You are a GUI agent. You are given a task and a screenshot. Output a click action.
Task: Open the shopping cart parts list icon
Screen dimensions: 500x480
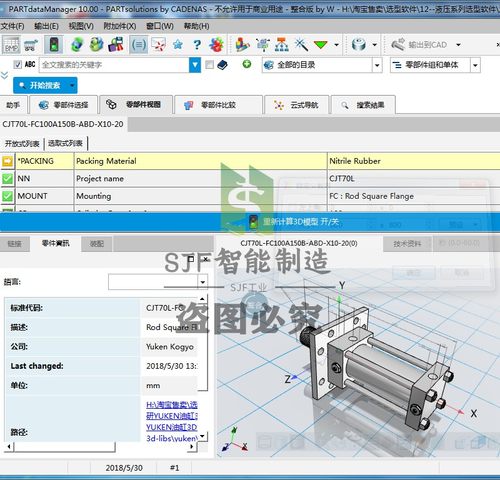pyautogui.click(x=31, y=45)
